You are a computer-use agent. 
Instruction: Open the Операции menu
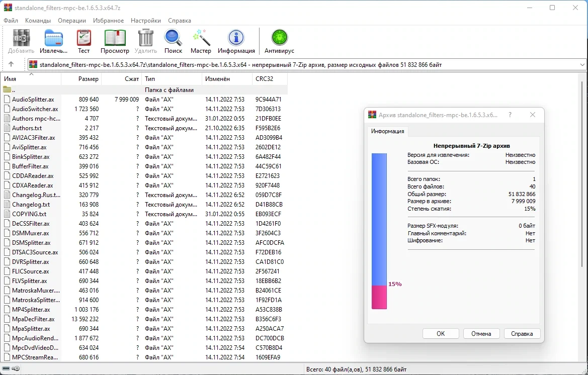pos(72,21)
